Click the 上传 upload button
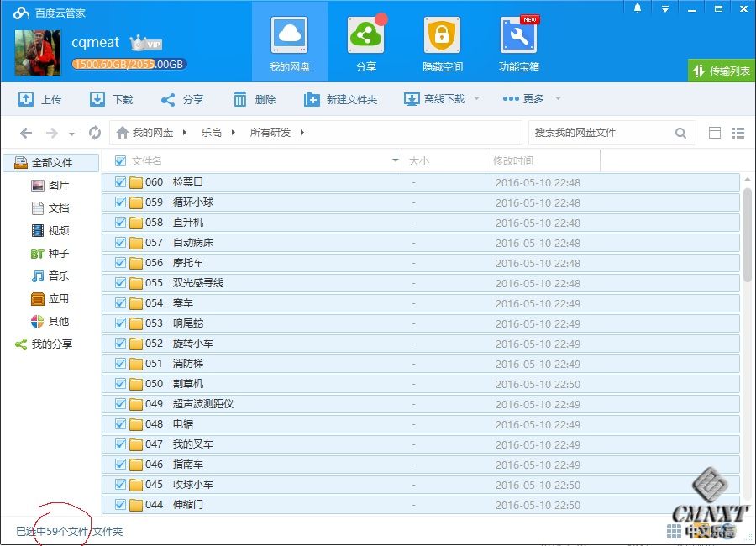 tap(40, 99)
